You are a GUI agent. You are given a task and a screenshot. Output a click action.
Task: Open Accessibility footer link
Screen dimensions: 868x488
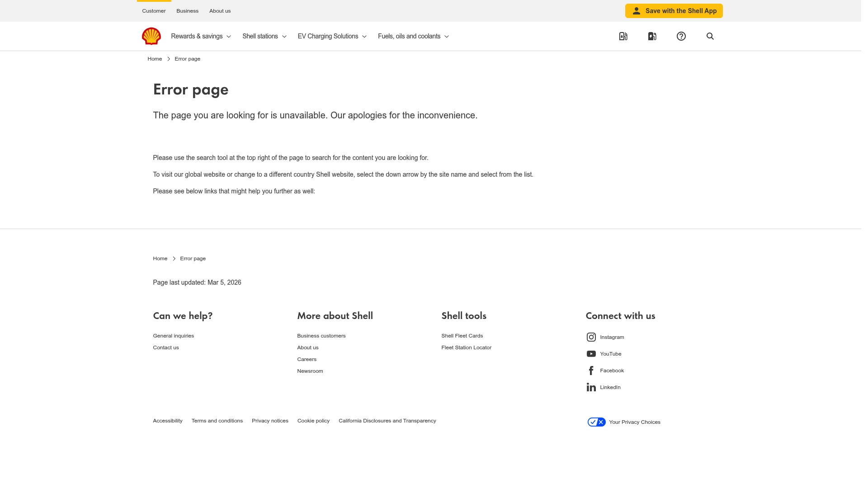coord(167,421)
